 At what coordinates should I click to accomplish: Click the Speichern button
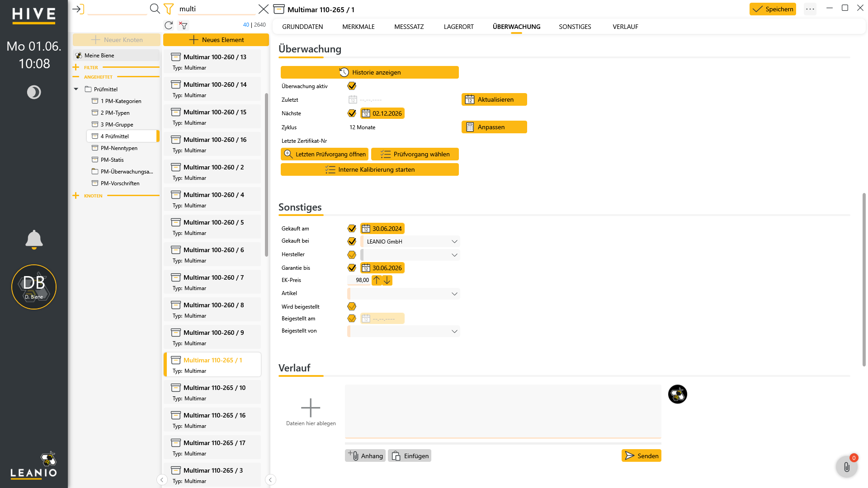(773, 9)
